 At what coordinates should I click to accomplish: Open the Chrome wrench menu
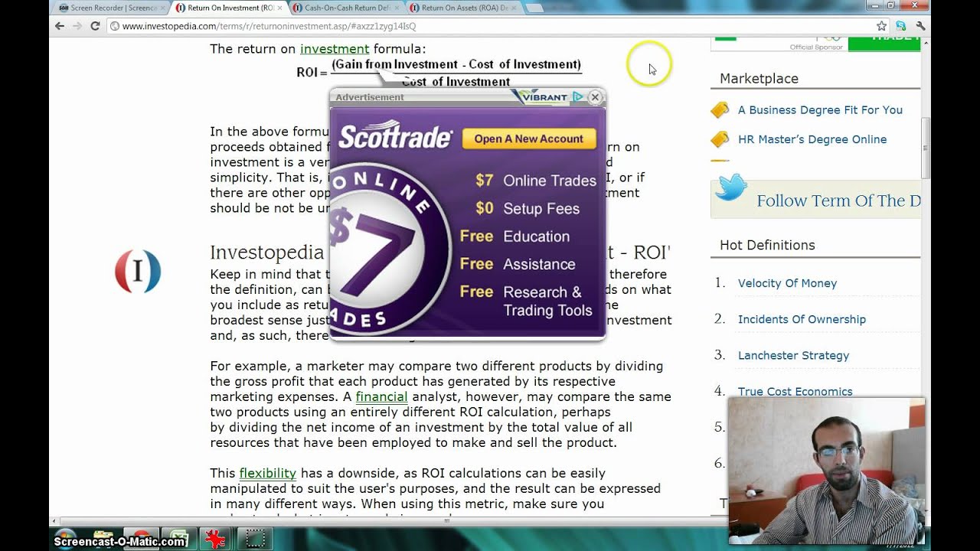[x=920, y=26]
